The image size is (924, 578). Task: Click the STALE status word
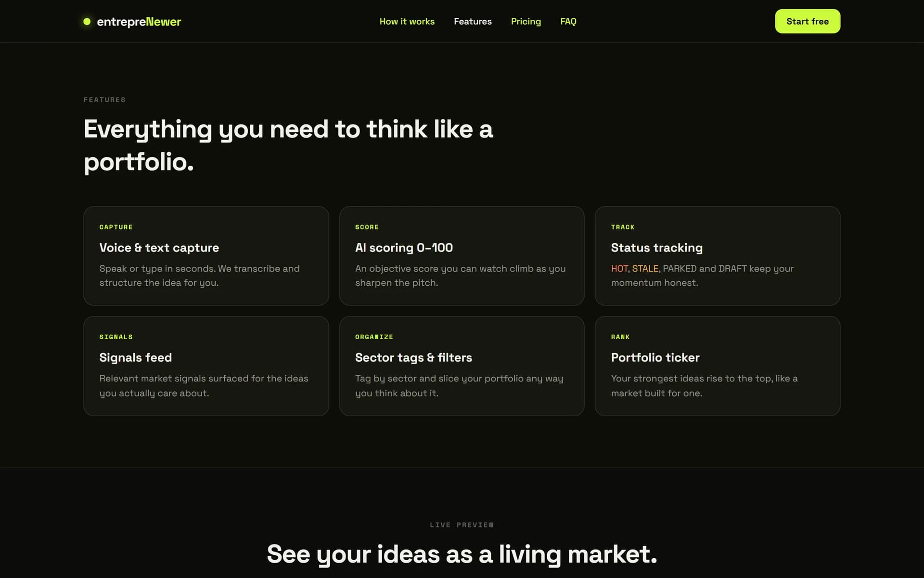pos(645,268)
